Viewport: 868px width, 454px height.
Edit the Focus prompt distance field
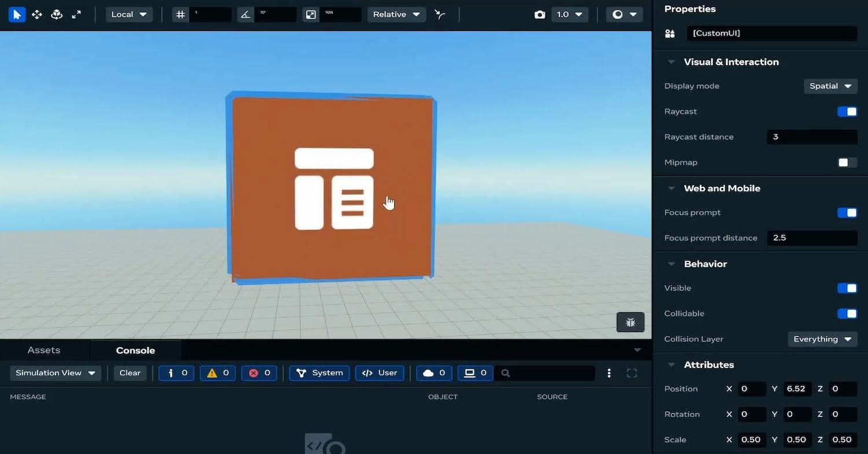pos(812,238)
